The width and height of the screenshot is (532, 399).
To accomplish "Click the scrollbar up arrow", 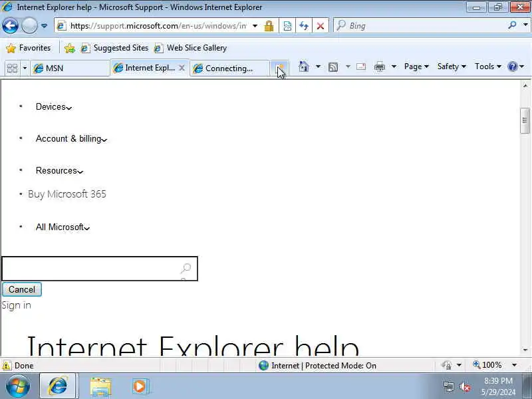I will (525, 86).
